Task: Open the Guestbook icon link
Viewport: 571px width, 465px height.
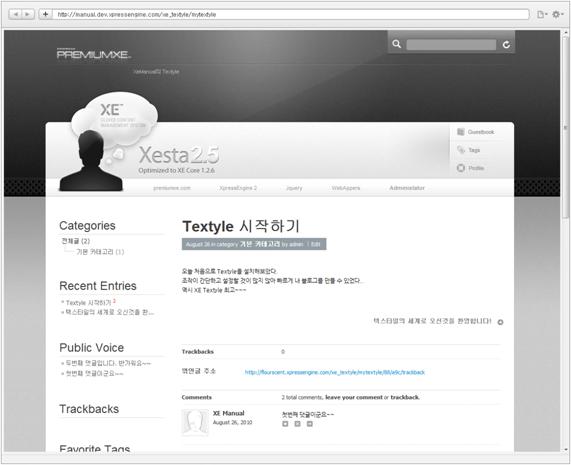Action: pyautogui.click(x=461, y=132)
